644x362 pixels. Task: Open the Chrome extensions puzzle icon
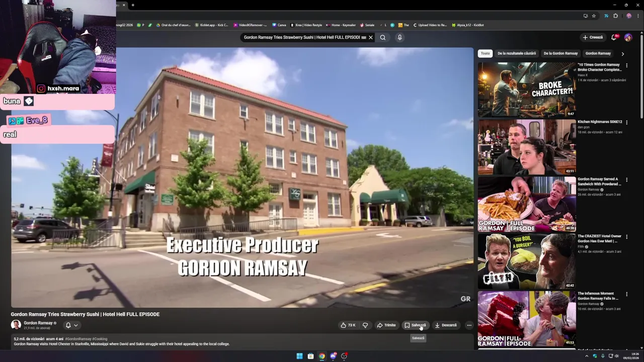point(615,16)
